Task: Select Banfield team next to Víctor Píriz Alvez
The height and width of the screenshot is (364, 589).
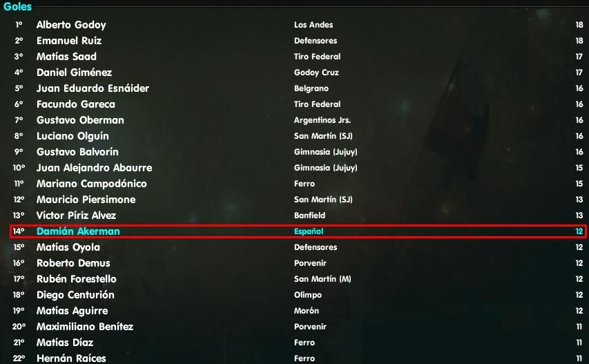Action: [x=309, y=215]
